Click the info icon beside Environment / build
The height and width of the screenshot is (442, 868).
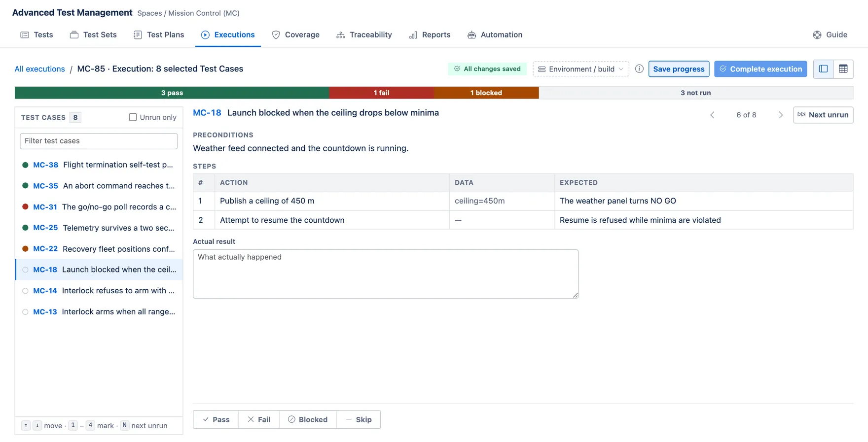coord(639,69)
